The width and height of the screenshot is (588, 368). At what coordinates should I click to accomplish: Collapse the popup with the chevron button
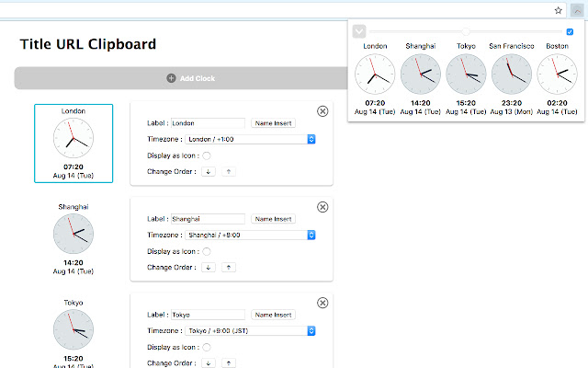pyautogui.click(x=359, y=31)
